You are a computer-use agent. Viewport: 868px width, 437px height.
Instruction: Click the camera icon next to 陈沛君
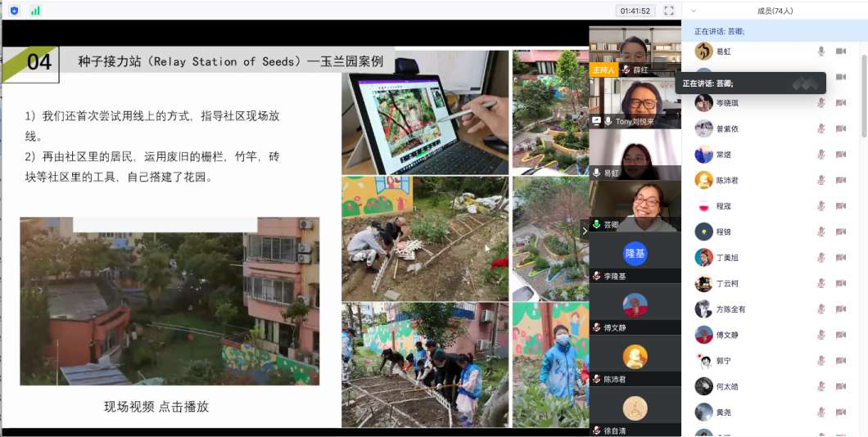[840, 180]
